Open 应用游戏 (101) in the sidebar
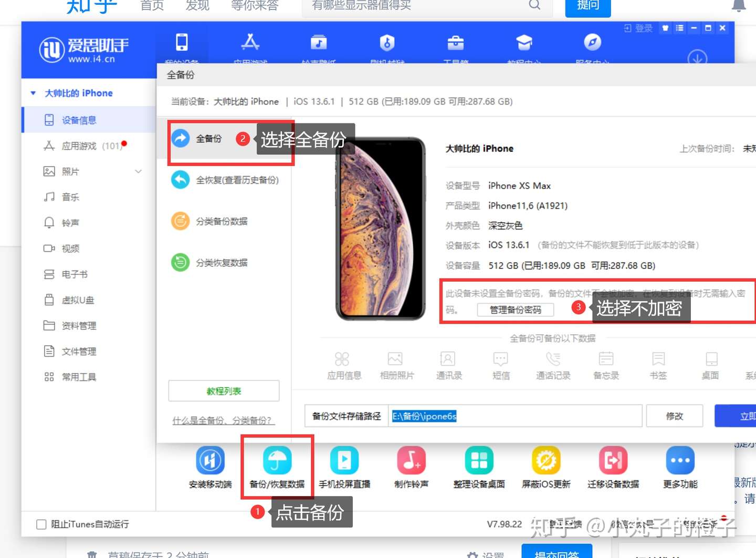The image size is (756, 558). 89,146
